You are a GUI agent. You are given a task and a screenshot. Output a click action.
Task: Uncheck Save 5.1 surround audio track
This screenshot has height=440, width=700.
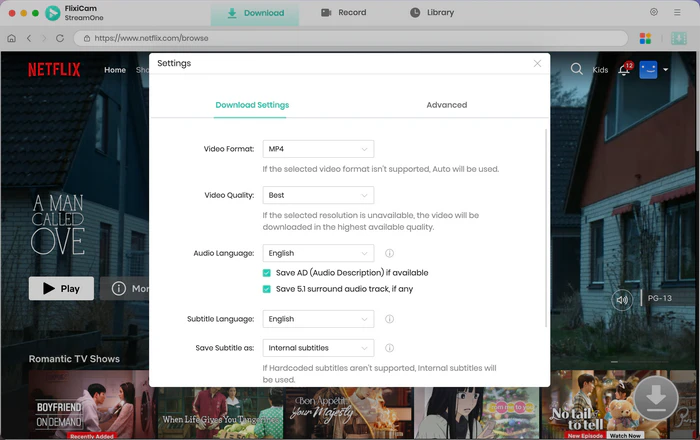click(x=267, y=289)
